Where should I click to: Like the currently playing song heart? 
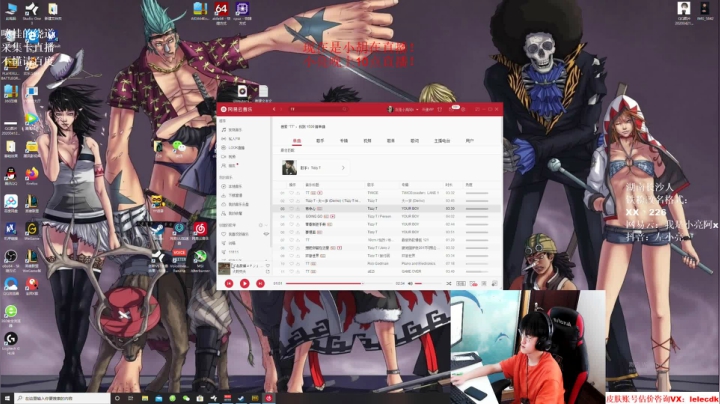(x=268, y=265)
